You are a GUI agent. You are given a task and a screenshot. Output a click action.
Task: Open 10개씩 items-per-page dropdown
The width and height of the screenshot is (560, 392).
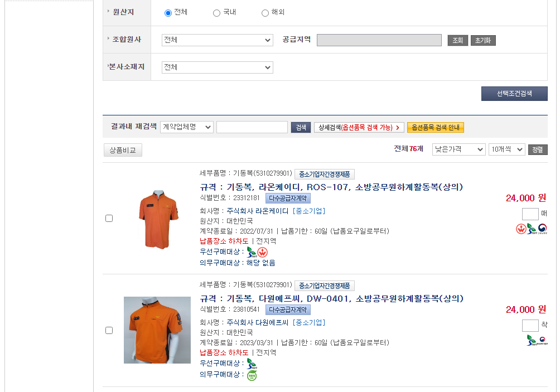pos(507,149)
